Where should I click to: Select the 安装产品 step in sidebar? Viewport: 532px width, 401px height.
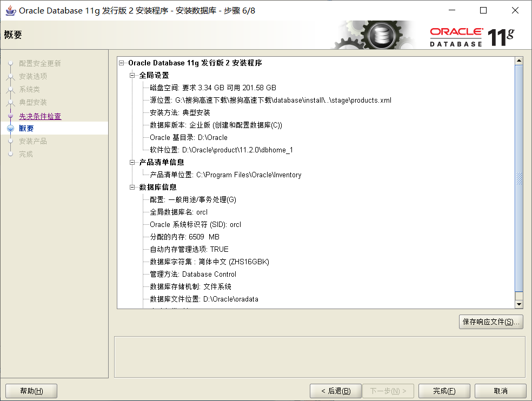click(33, 141)
